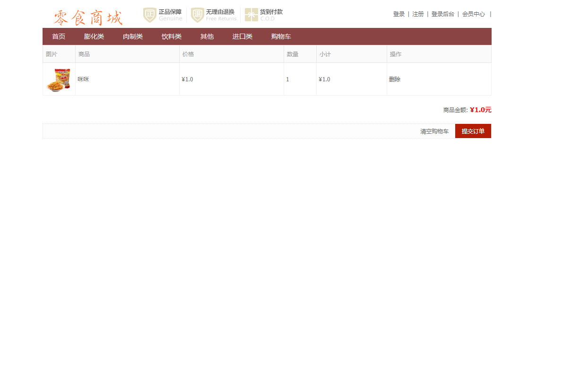The width and height of the screenshot is (580, 392).
Task: Open the 首页 navigation item
Action: [x=59, y=36]
